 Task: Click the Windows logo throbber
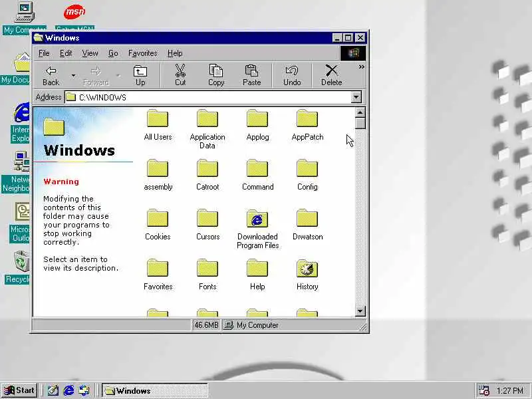coord(353,53)
